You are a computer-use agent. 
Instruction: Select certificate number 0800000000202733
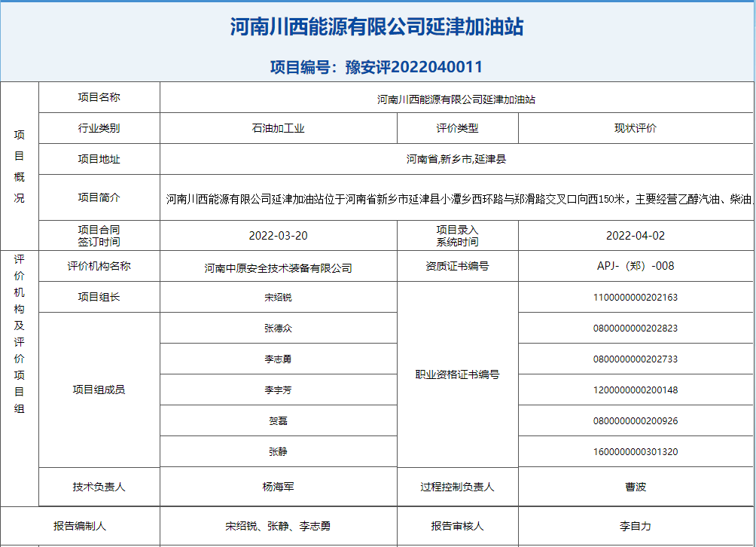coord(635,359)
